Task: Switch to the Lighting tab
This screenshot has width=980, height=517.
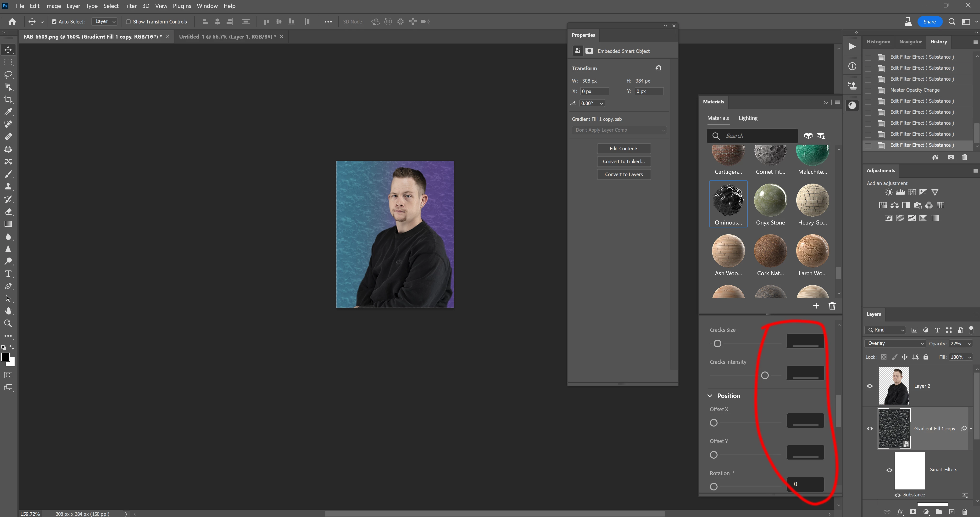Action: (x=748, y=118)
